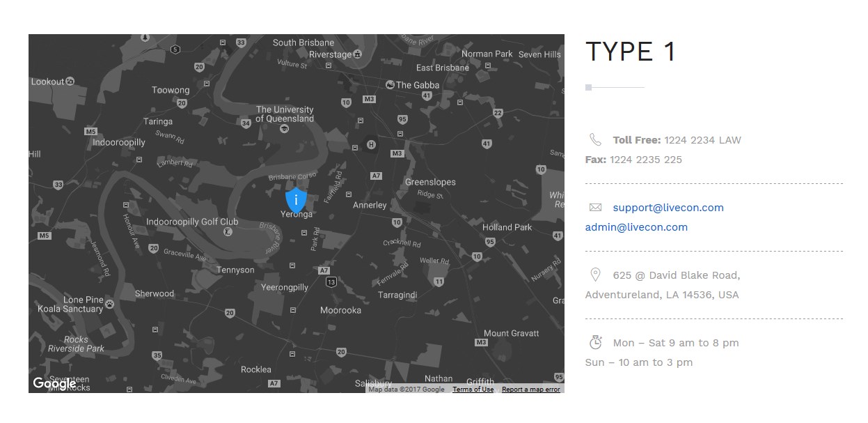868x423 pixels.
Task: Click the Greenslopes label on the map
Action: pos(430,182)
